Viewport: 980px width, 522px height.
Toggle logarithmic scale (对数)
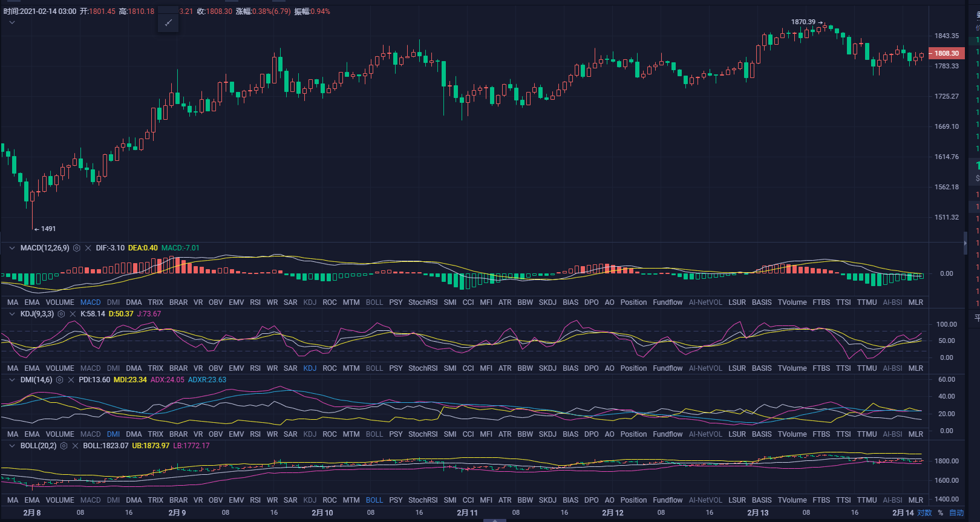(x=924, y=513)
